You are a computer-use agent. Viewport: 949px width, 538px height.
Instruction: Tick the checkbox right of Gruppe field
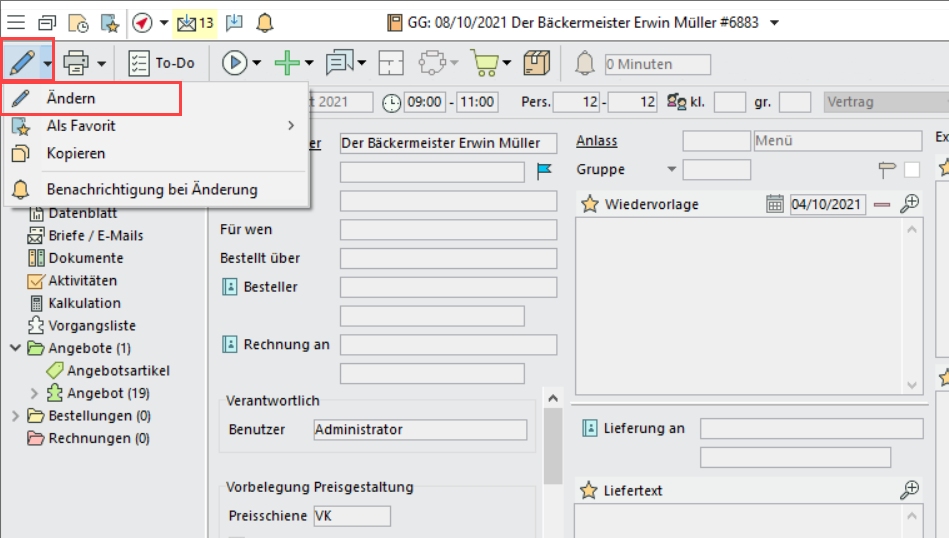[912, 170]
